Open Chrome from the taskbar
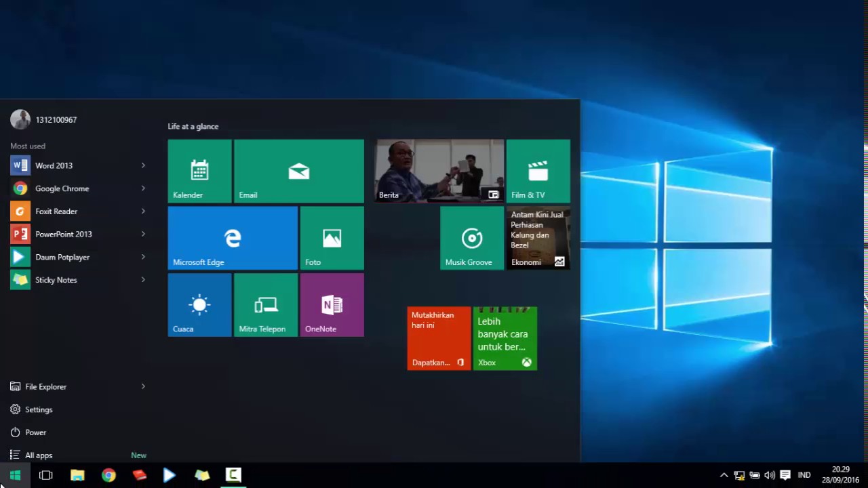The image size is (868, 488). [x=108, y=475]
